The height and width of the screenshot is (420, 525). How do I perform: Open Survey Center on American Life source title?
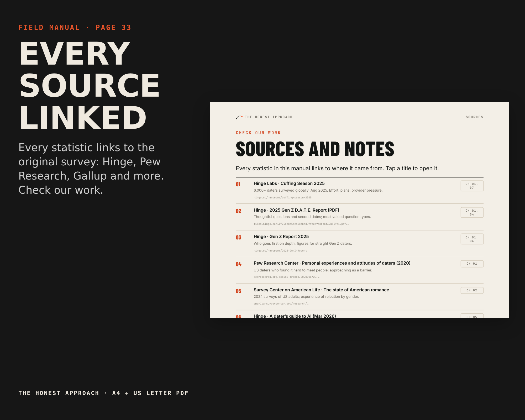[321, 290]
